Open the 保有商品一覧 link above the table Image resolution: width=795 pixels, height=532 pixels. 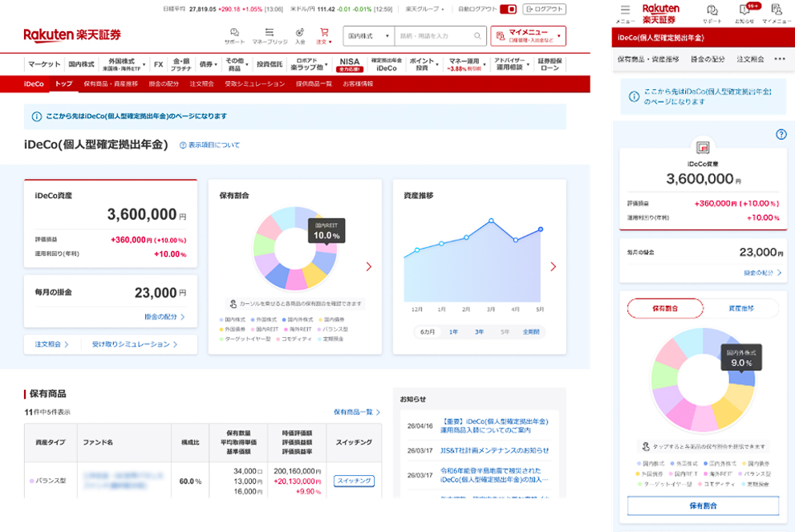[356, 412]
